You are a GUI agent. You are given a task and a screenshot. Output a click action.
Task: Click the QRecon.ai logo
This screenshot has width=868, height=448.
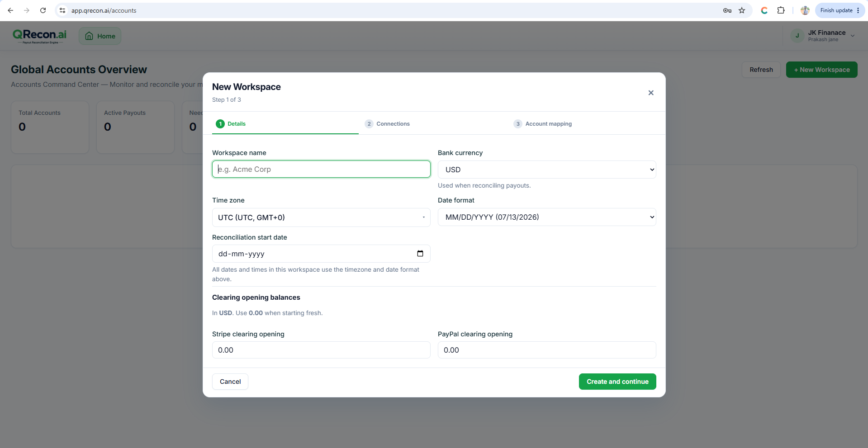[40, 36]
